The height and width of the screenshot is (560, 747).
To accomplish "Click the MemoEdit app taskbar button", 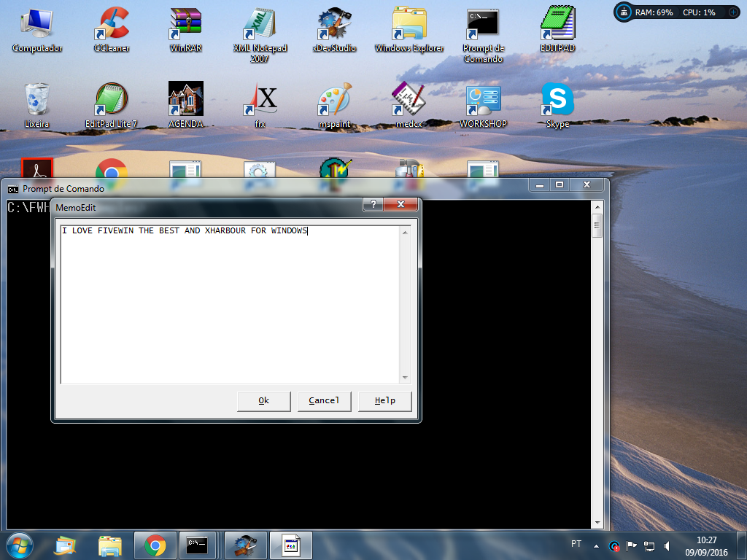I will [x=290, y=545].
